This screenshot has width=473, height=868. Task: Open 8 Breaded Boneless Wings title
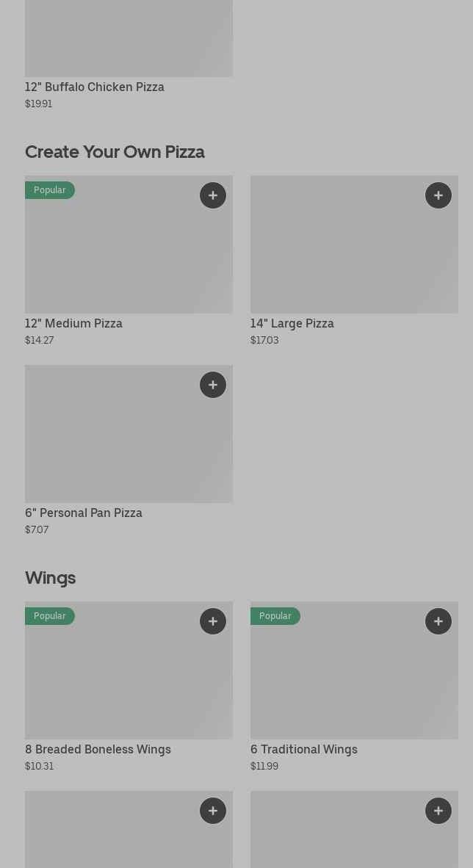click(98, 749)
